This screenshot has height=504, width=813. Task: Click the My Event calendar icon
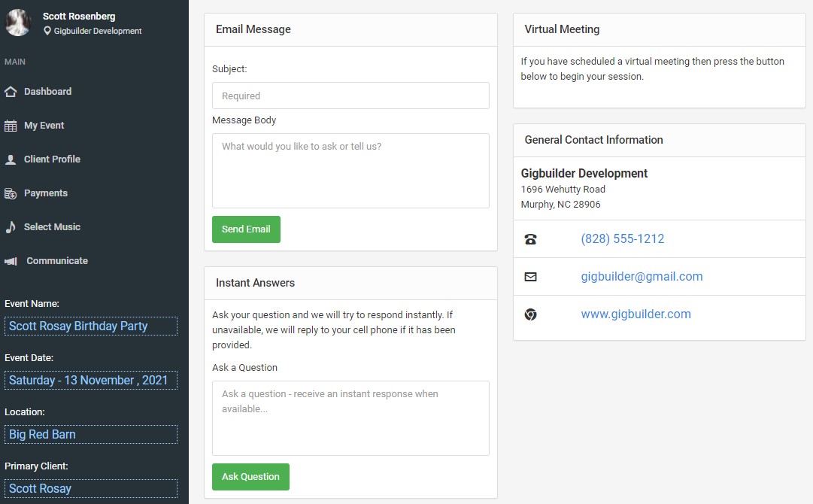pyautogui.click(x=11, y=126)
